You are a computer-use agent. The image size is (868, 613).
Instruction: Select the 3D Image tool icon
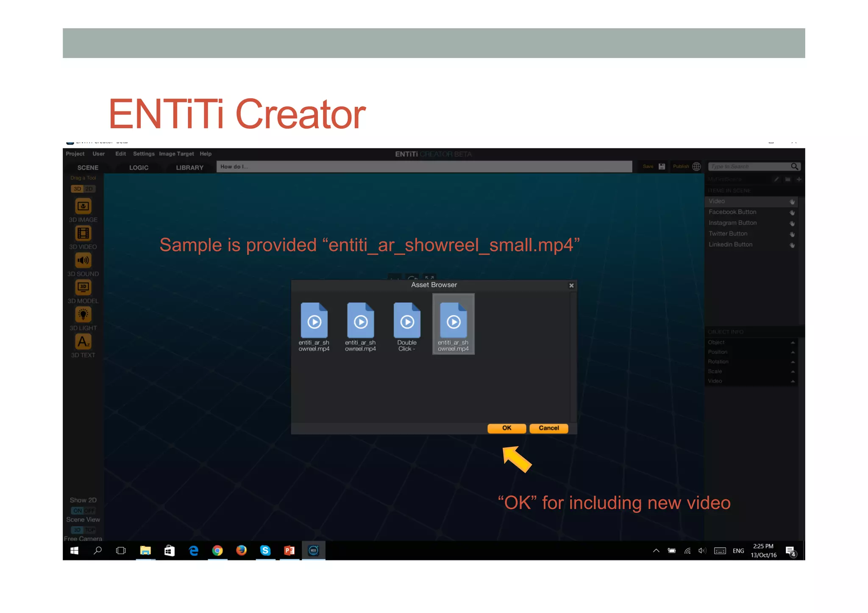point(83,206)
